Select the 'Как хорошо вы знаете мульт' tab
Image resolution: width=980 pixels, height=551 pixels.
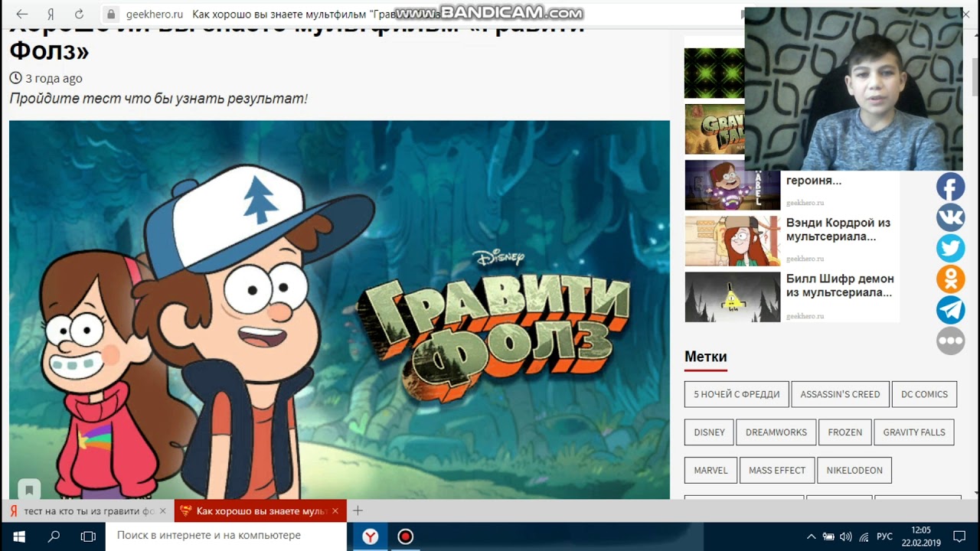(260, 510)
